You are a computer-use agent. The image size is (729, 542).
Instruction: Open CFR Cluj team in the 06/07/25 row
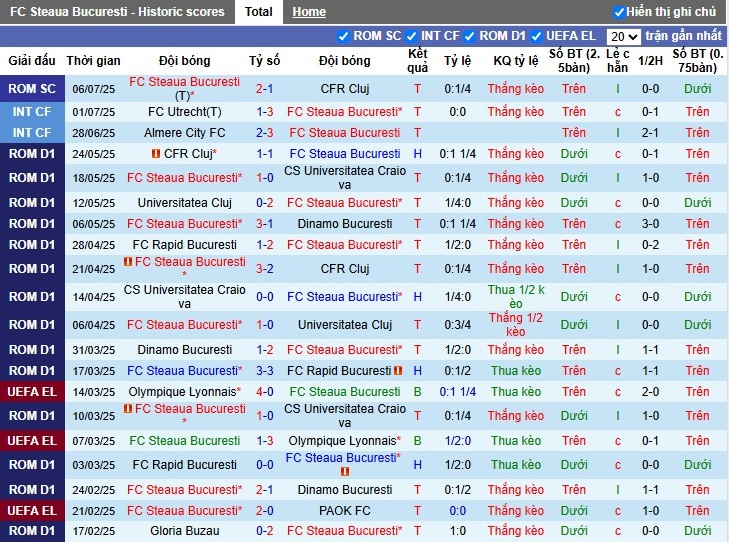[345, 88]
